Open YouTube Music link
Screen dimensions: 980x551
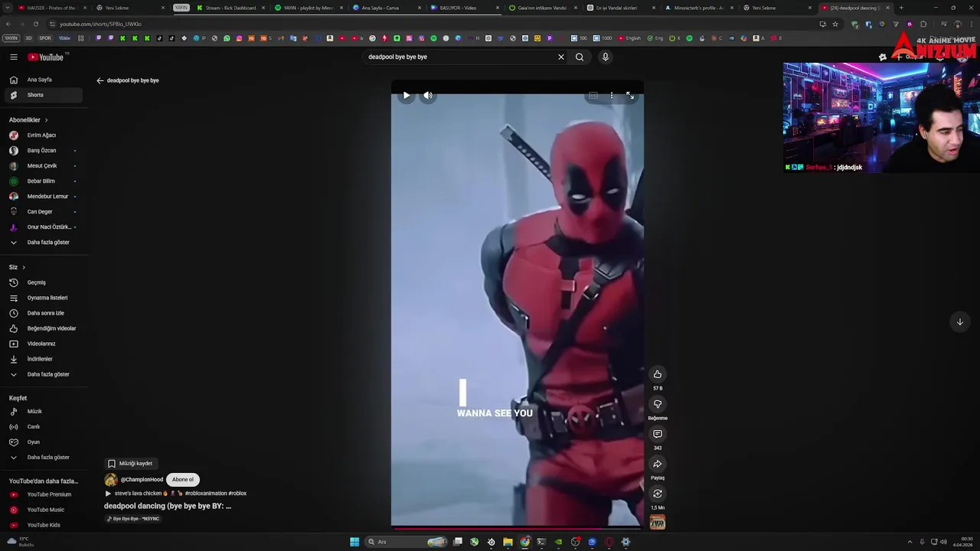tap(43, 510)
